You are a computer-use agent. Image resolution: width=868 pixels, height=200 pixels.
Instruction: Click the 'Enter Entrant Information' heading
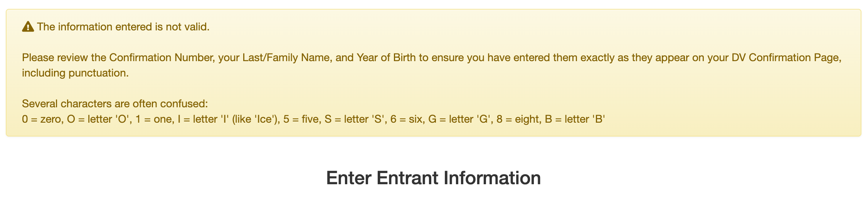pos(434,178)
